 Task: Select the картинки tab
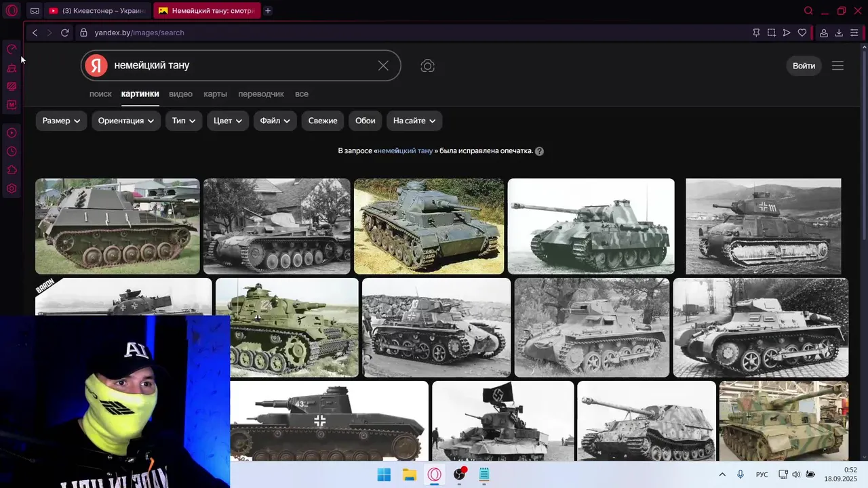(x=140, y=94)
